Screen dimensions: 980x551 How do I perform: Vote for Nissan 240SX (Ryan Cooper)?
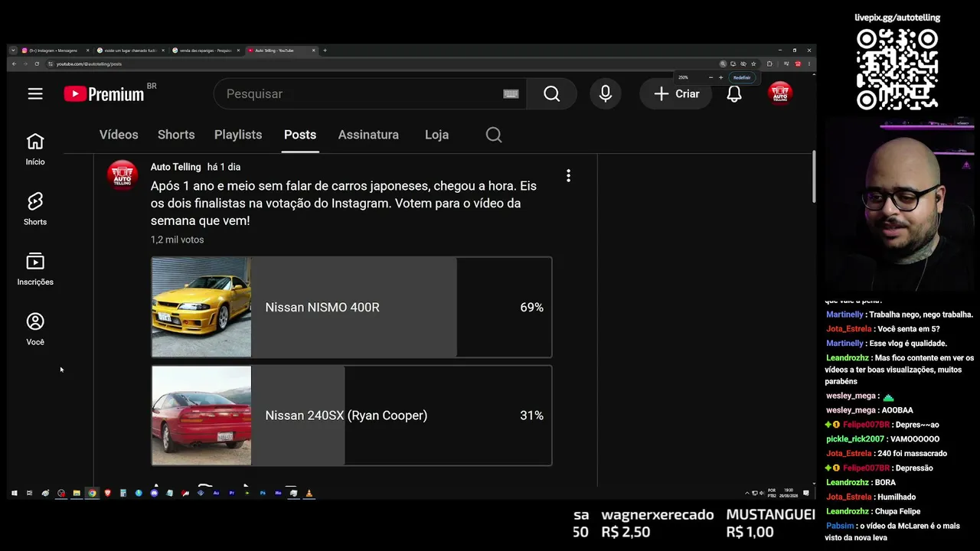pyautogui.click(x=351, y=416)
